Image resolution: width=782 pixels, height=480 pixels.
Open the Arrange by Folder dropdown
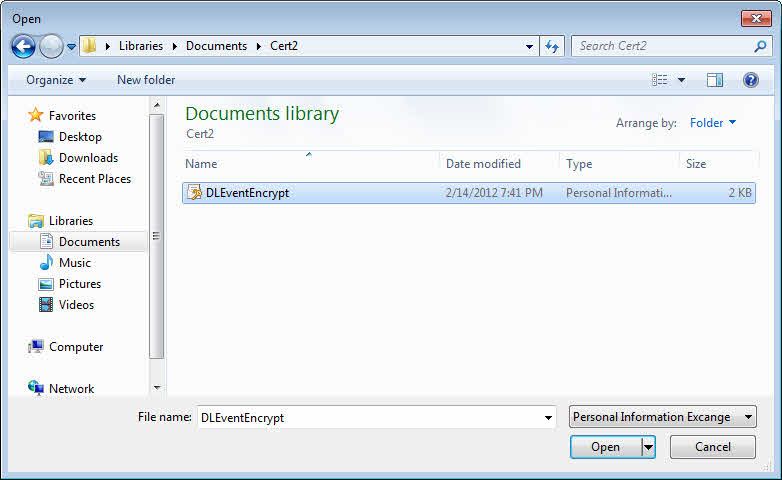[x=713, y=123]
